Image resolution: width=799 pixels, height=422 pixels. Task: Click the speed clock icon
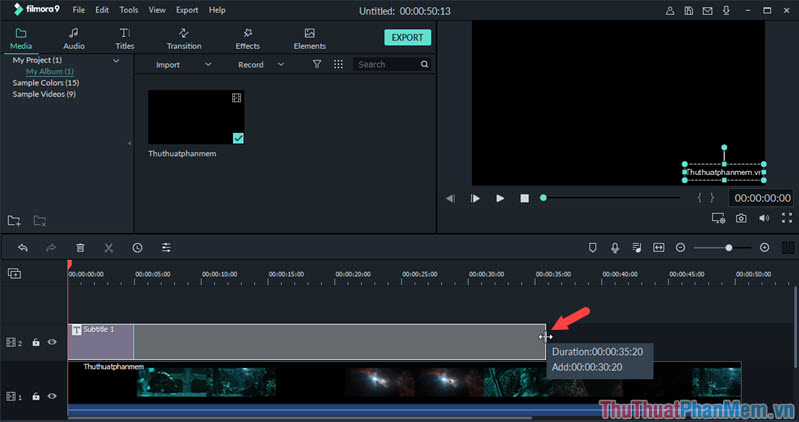pos(138,248)
